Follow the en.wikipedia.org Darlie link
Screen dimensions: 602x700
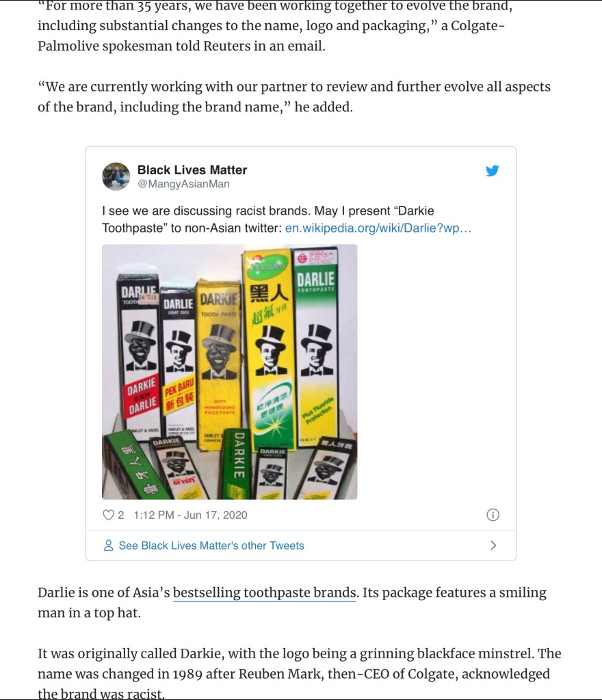pos(378,228)
